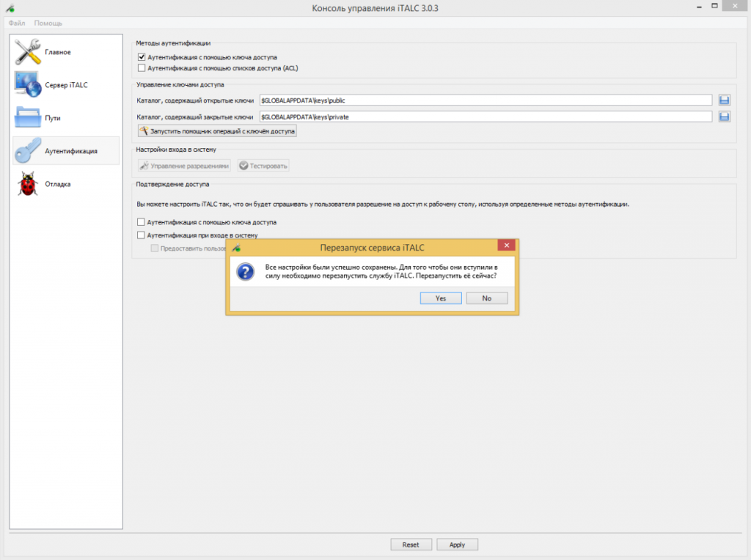Screen dimensions: 751x560
Task: Click the Управление разрешениями button
Action: [184, 166]
